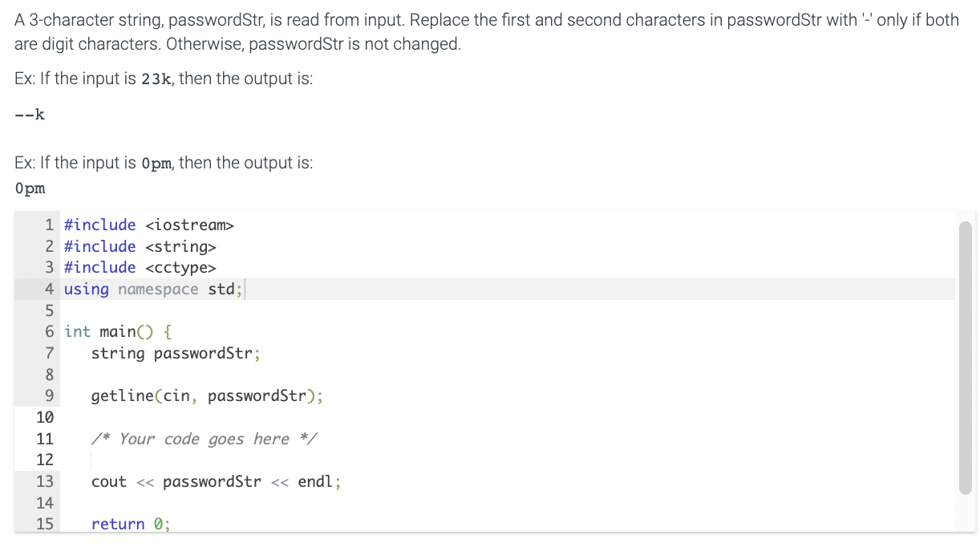Click the cout output statement on line 13

point(217,481)
